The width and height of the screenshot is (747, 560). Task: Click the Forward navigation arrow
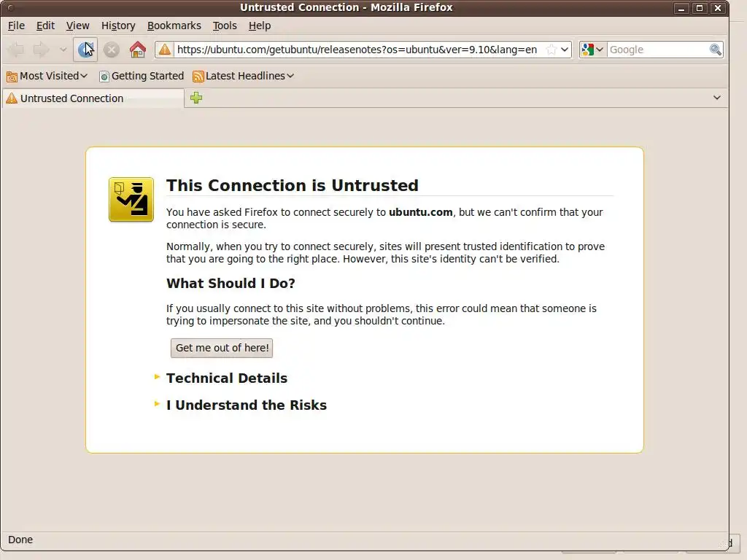[x=41, y=50]
